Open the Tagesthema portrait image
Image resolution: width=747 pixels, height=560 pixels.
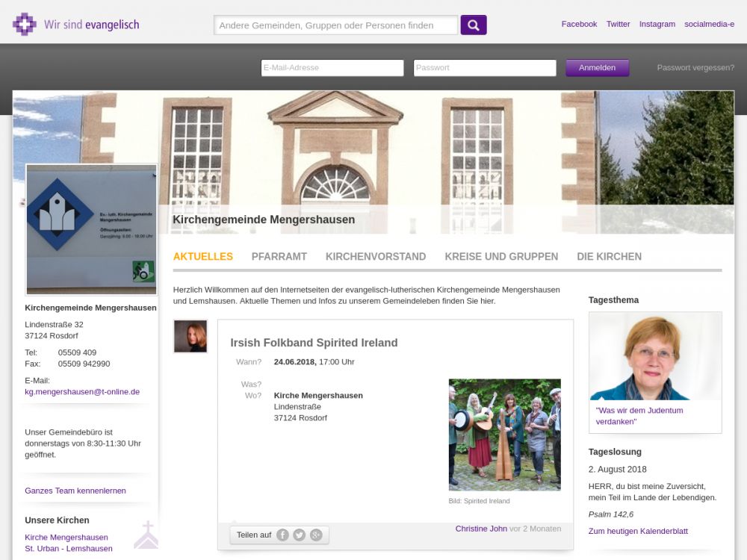click(655, 356)
